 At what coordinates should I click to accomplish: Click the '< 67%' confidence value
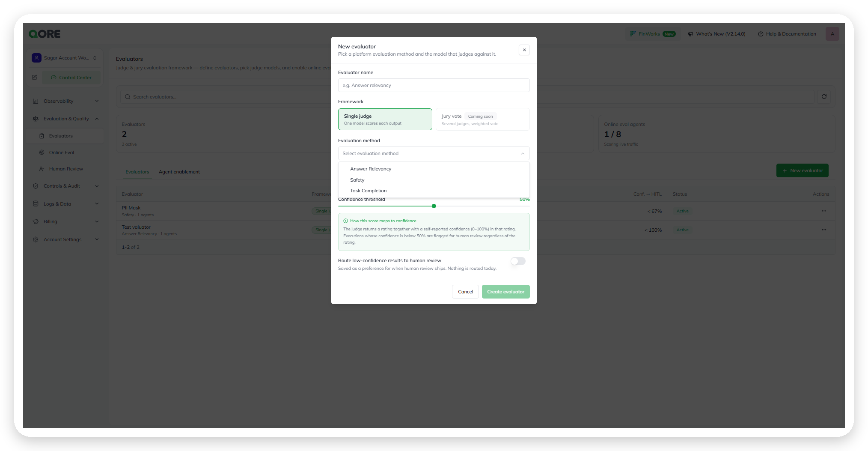click(654, 211)
